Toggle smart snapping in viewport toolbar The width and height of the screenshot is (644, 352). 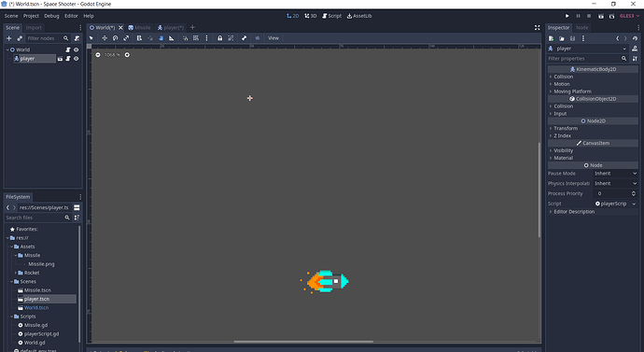coord(185,38)
